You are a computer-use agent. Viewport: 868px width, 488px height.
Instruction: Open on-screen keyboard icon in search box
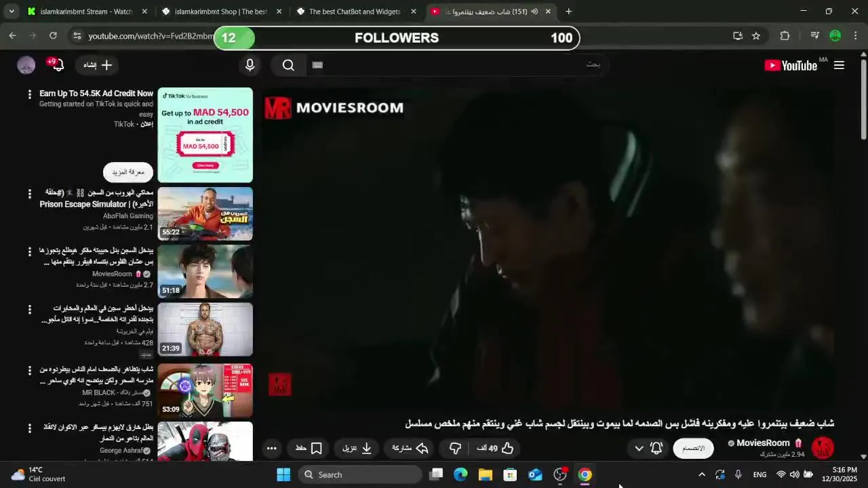tap(317, 65)
